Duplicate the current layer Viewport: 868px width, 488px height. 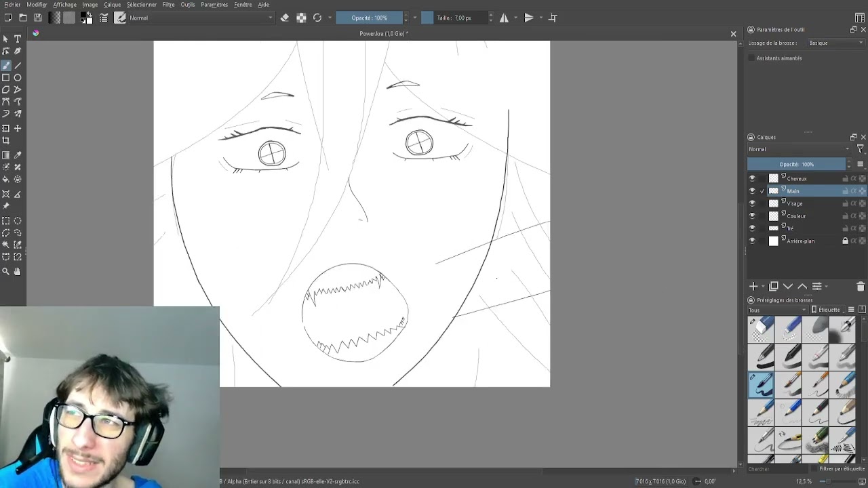point(773,286)
